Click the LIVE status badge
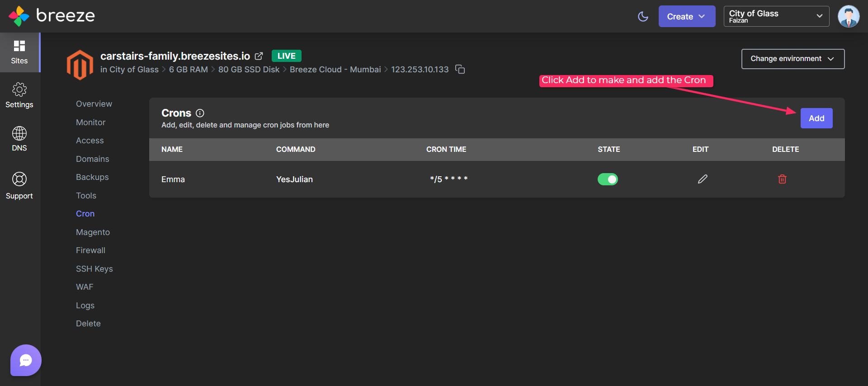The width and height of the screenshot is (868, 386). [x=287, y=56]
